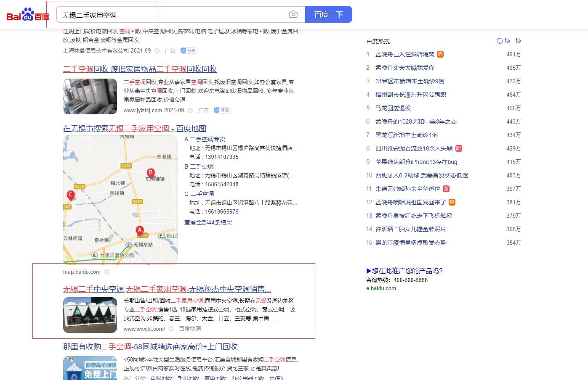Open hot search 孟晚舟身披红衣走下飞机舷梯
588x380 pixels.
(x=413, y=216)
